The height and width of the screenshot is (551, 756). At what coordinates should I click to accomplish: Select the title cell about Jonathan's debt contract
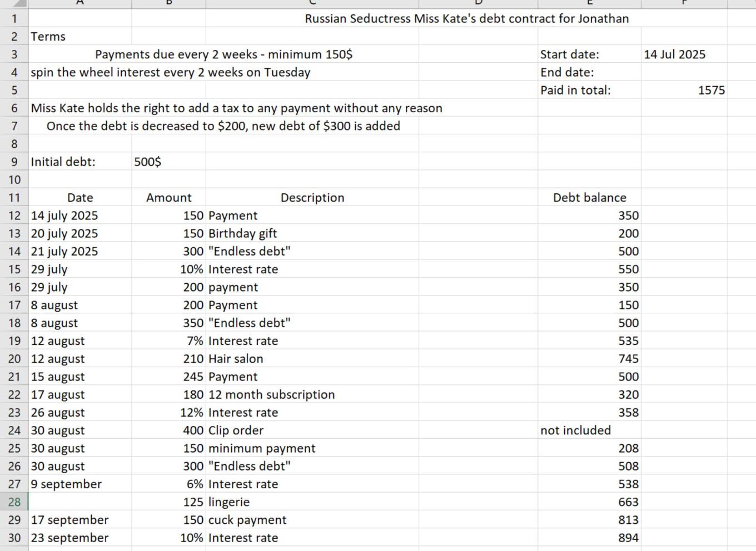tap(466, 18)
